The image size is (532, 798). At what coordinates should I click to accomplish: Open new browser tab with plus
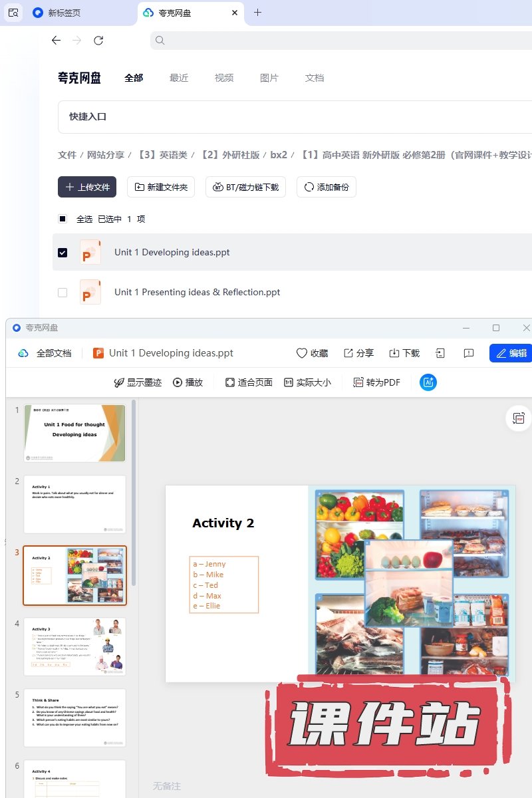pyautogui.click(x=258, y=13)
